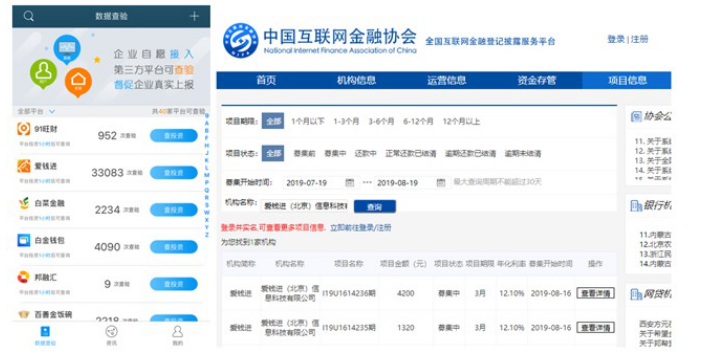Tap the 邦融汇 platform logo icon
This screenshot has height=361, width=710.
pos(24,277)
